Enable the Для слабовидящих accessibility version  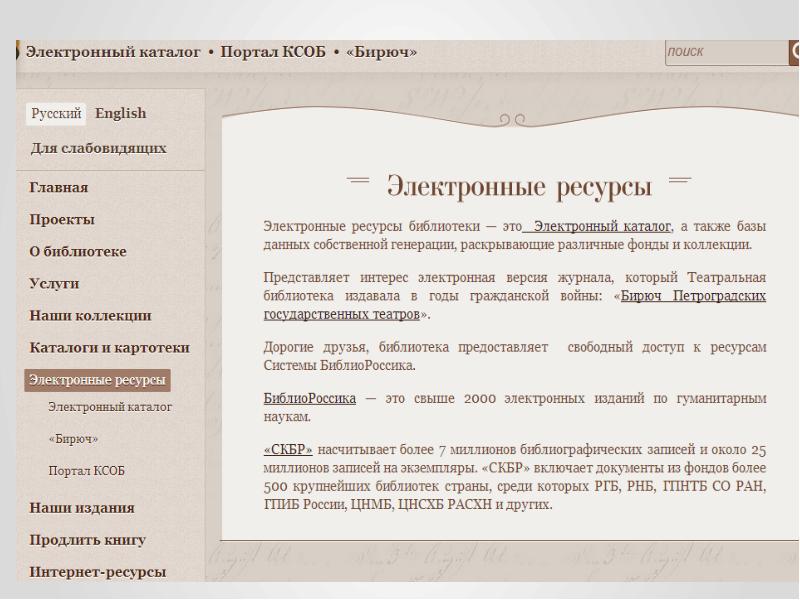point(98,148)
